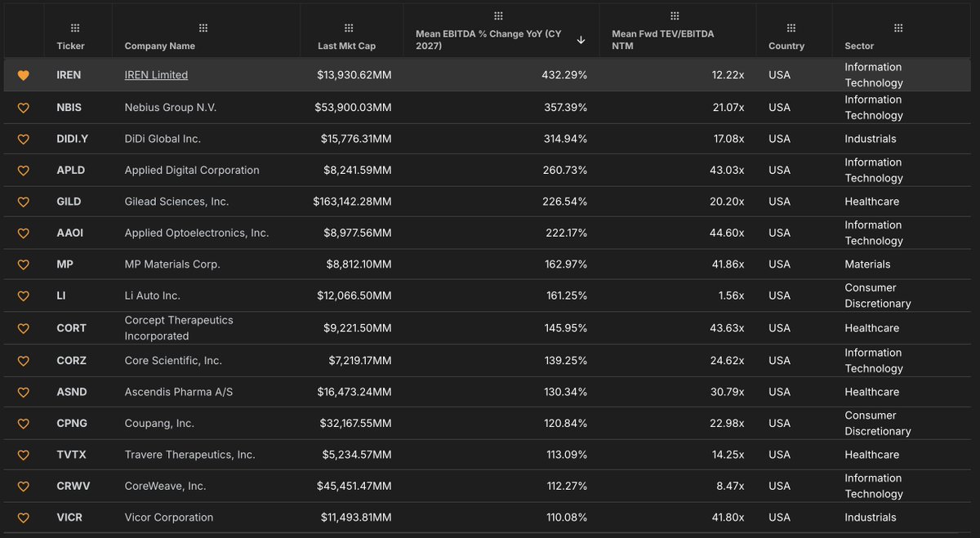The image size is (980, 538).
Task: Click MP Materials Corp. name
Action: pyautogui.click(x=172, y=265)
